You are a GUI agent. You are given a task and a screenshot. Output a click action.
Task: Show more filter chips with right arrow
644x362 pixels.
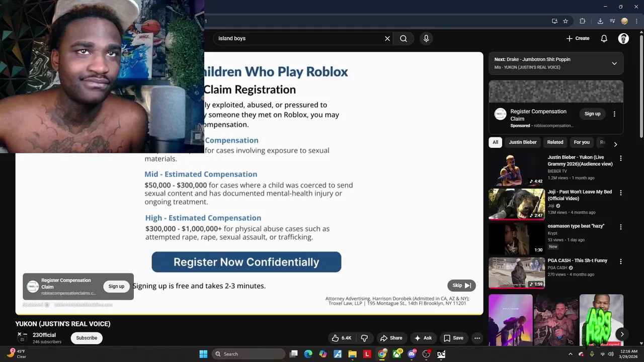(615, 144)
